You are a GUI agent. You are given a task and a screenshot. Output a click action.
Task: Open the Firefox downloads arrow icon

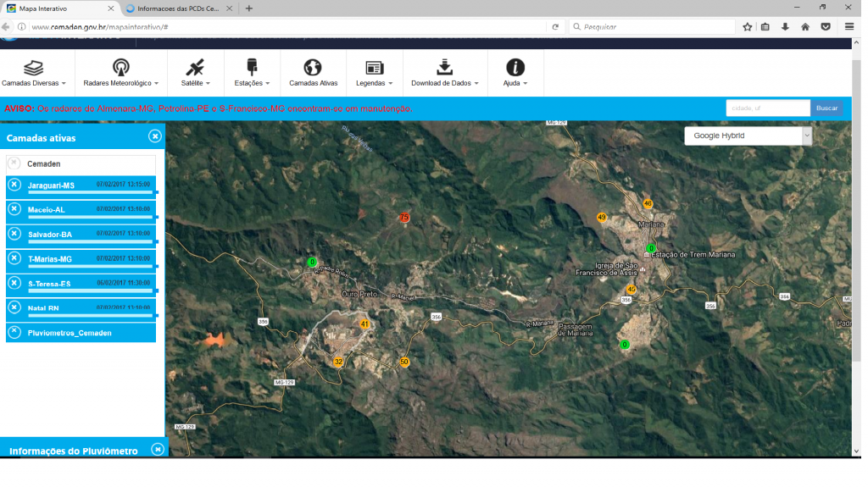[x=785, y=26]
